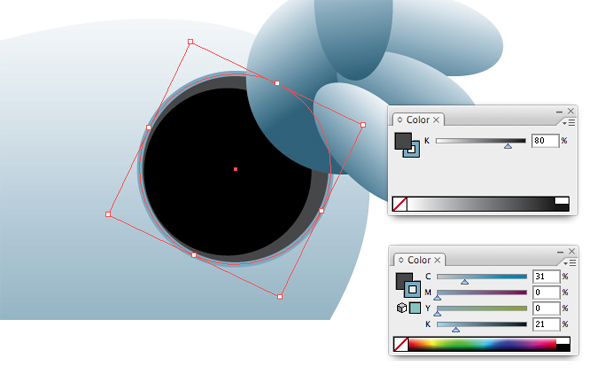Viewport: 600px width, 378px height.
Task: Click the C value field showing 31
Action: pos(546,276)
